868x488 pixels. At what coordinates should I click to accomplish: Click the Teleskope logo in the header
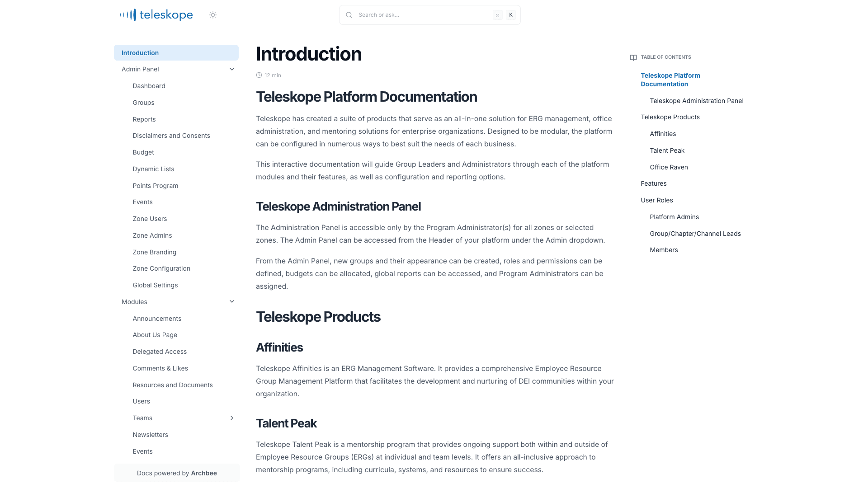tap(156, 14)
